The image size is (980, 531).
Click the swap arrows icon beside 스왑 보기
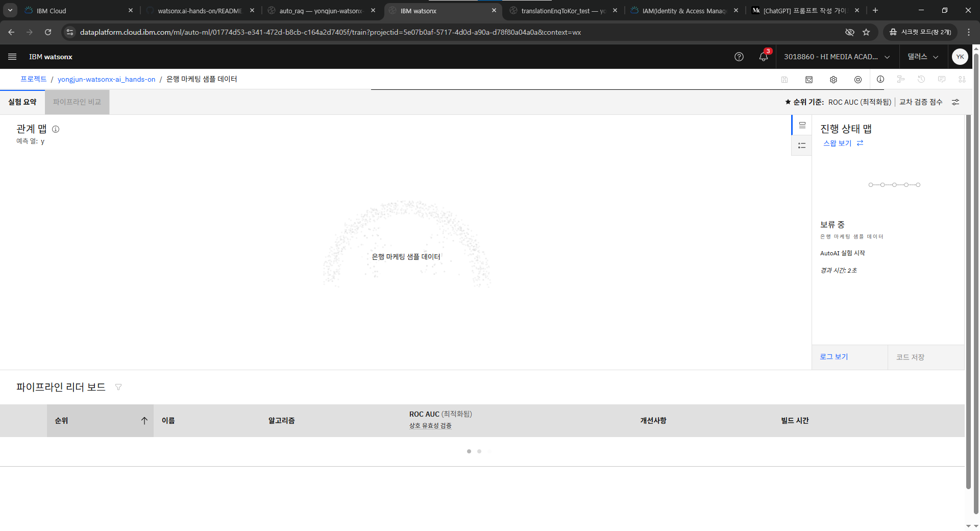coord(860,143)
